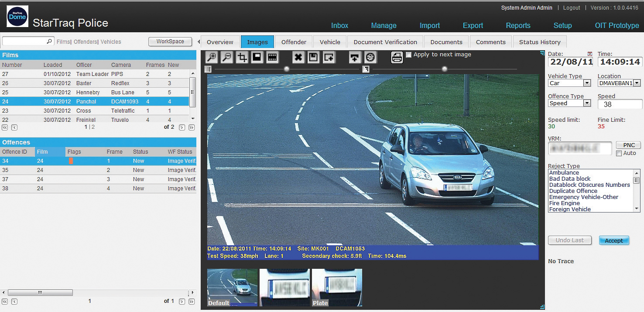Open the OIT Prototype menu
The width and height of the screenshot is (644, 312).
[617, 25]
